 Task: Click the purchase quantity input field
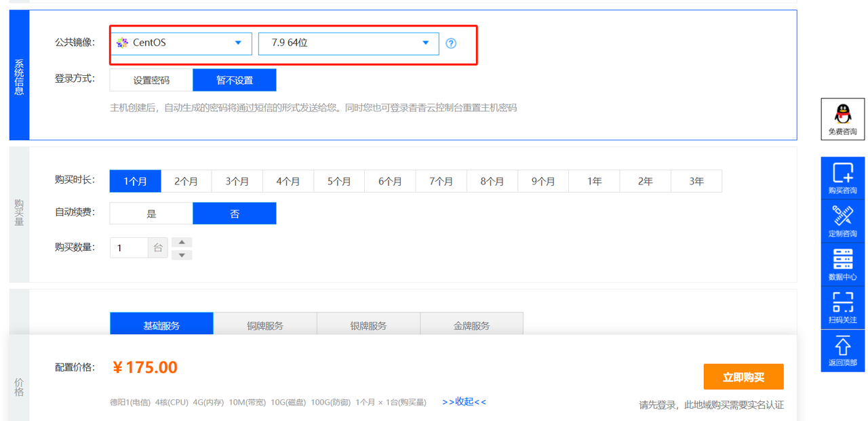tap(129, 248)
